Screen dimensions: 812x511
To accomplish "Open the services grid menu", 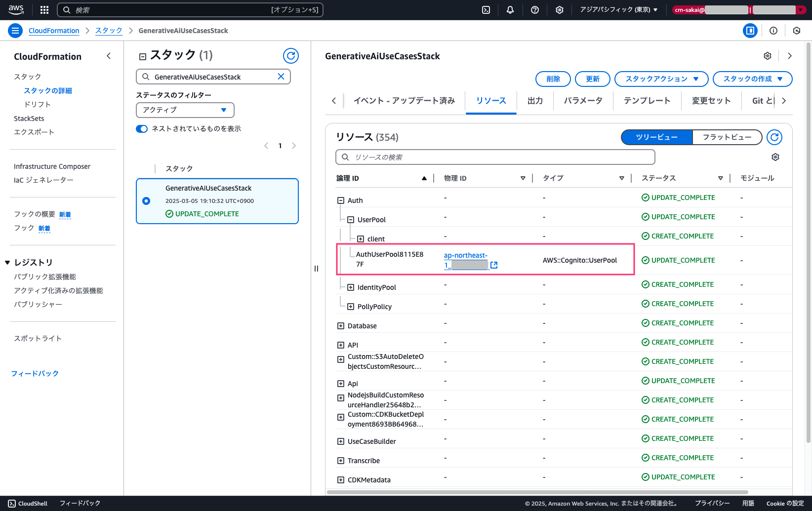I will pos(44,10).
